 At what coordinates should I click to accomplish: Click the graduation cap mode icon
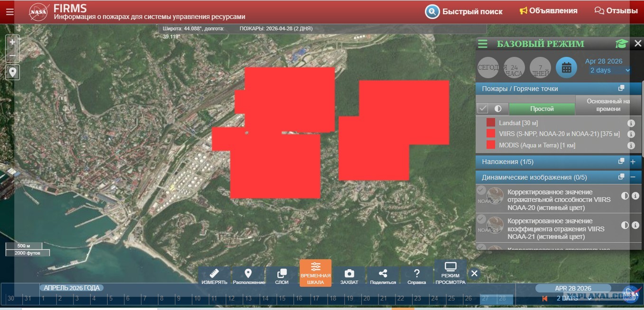tap(621, 44)
